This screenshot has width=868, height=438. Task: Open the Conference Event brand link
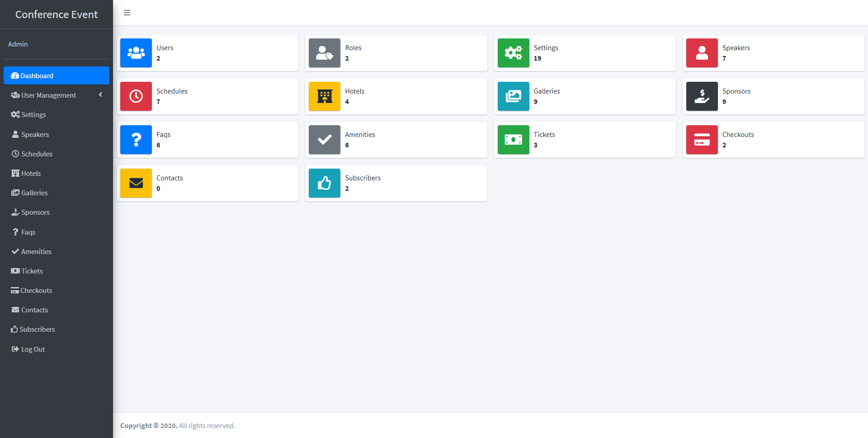coord(57,14)
